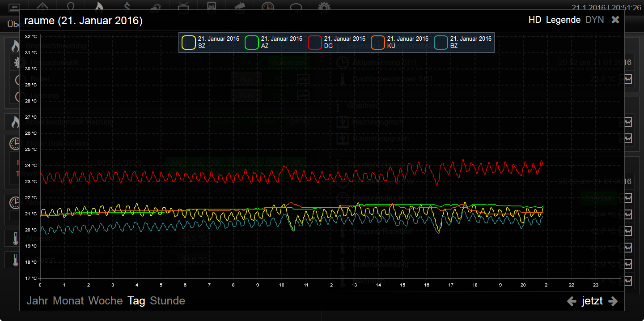The height and width of the screenshot is (321, 644).
Task: Click the AZ legend label text
Action: (x=265, y=46)
